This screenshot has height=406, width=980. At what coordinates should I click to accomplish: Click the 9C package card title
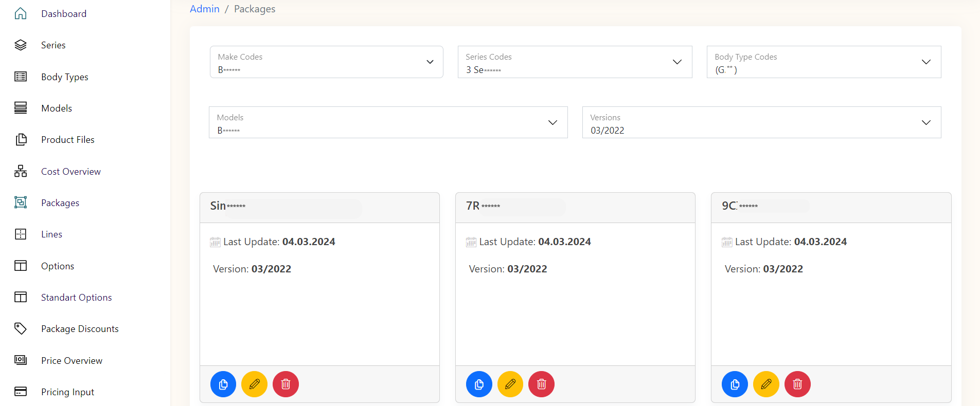[740, 206]
